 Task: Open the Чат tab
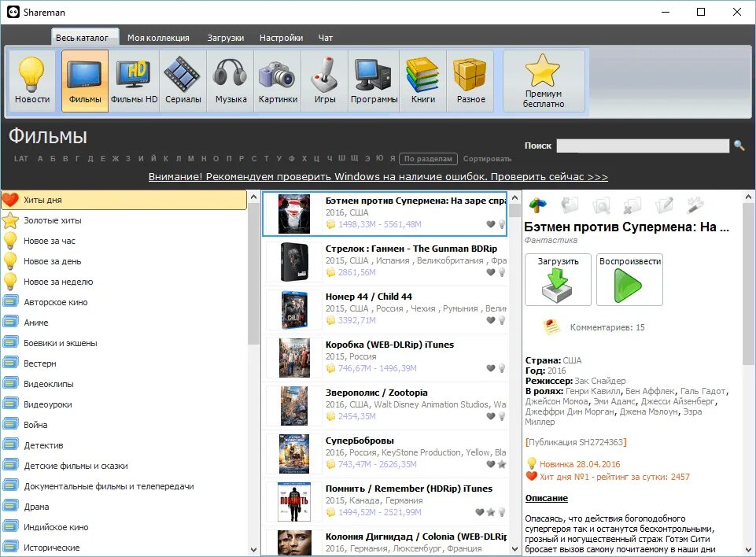pos(326,38)
